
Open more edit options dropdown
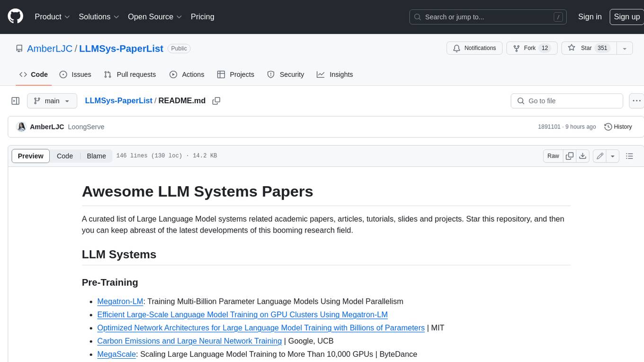pos(613,156)
